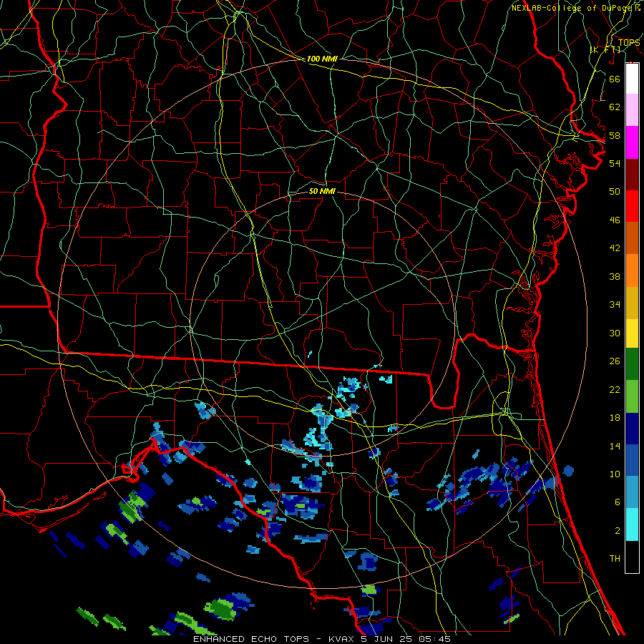This screenshot has width=644, height=644.
Task: Click the medium blue legend swatch
Action: pyautogui.click(x=632, y=460)
